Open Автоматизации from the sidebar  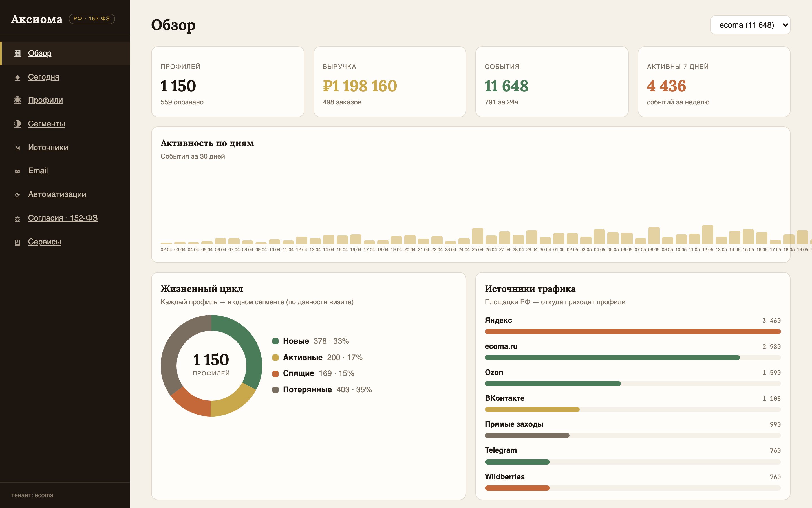click(x=57, y=194)
